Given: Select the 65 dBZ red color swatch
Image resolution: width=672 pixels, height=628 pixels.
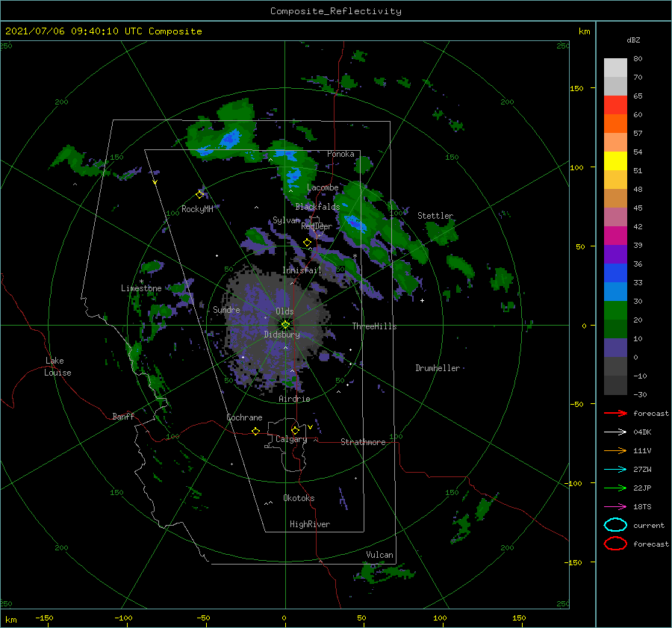Looking at the screenshot, I should coord(615,105).
